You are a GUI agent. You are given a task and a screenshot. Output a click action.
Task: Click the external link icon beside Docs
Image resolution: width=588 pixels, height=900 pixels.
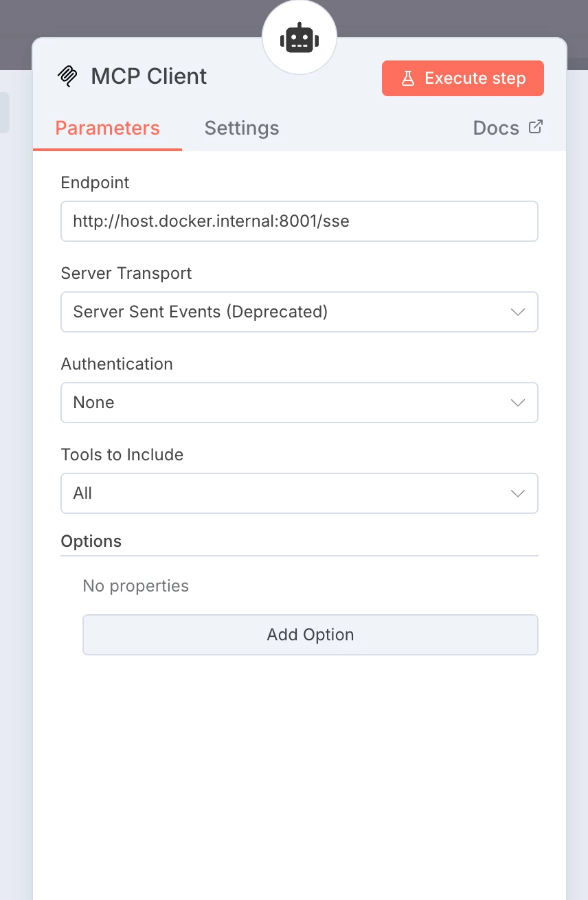point(535,127)
